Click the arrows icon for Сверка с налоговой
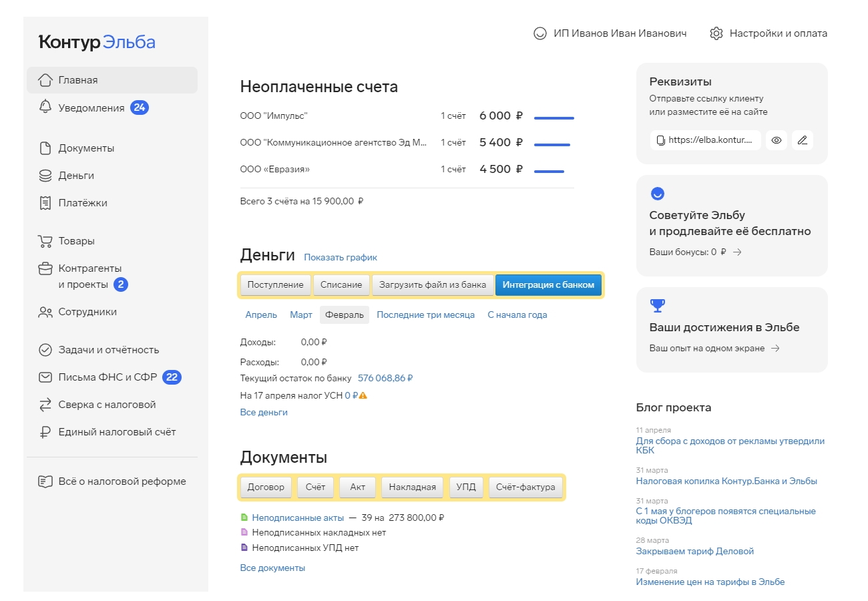The width and height of the screenshot is (868, 601). tap(45, 405)
